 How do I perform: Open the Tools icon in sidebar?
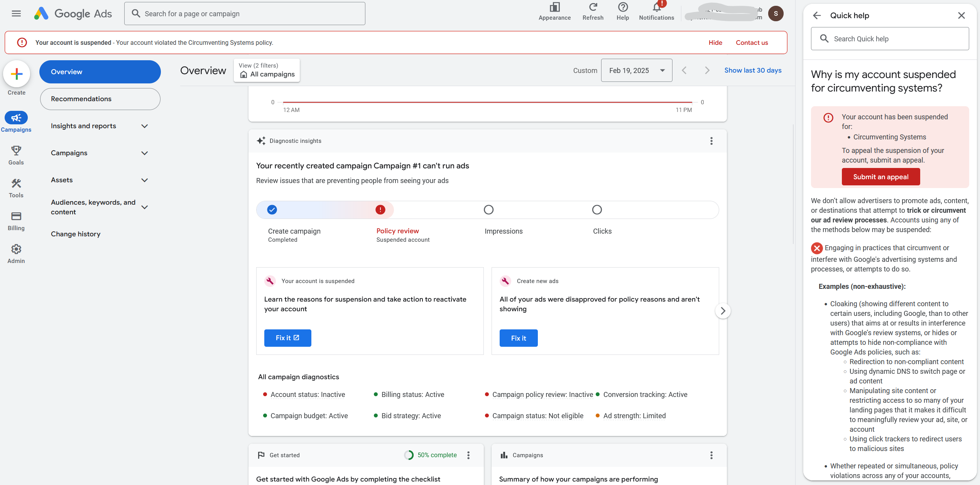(16, 183)
